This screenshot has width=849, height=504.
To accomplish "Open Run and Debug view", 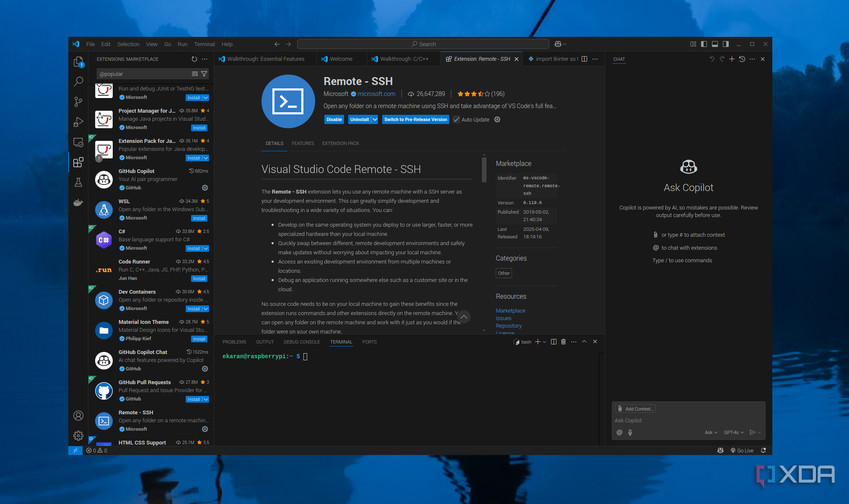I will tap(78, 122).
